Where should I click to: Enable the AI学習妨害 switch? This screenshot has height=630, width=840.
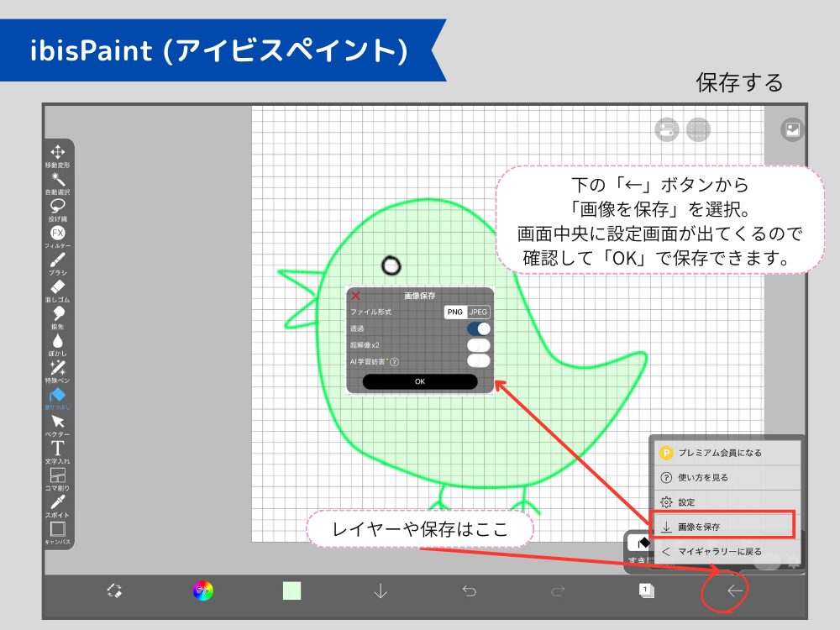click(x=479, y=360)
